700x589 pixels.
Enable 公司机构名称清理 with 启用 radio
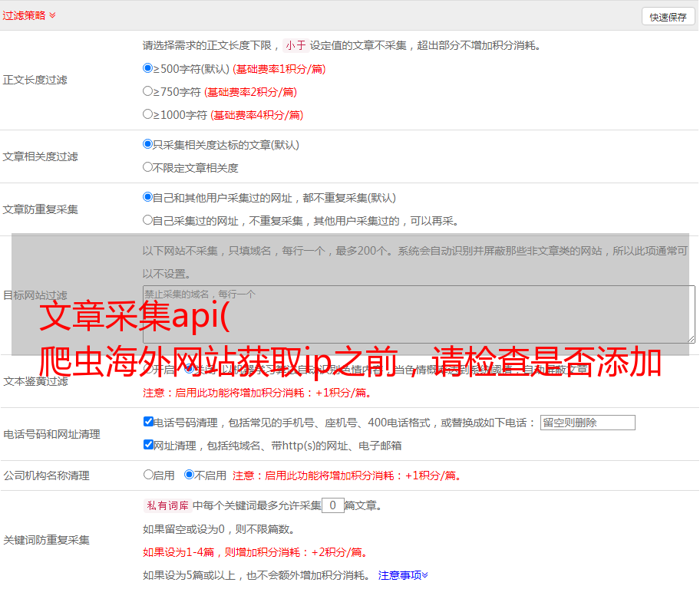coord(148,475)
